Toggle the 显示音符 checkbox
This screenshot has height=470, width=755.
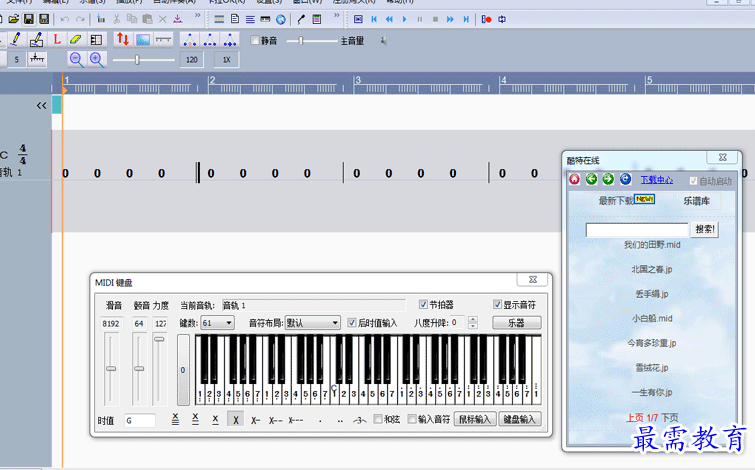497,304
